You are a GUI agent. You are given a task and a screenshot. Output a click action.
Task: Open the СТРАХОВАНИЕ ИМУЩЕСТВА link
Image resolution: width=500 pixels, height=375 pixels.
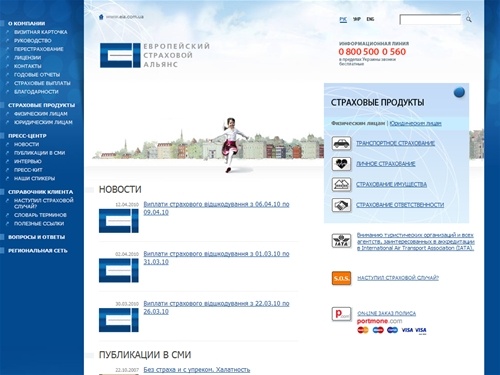[392, 184]
